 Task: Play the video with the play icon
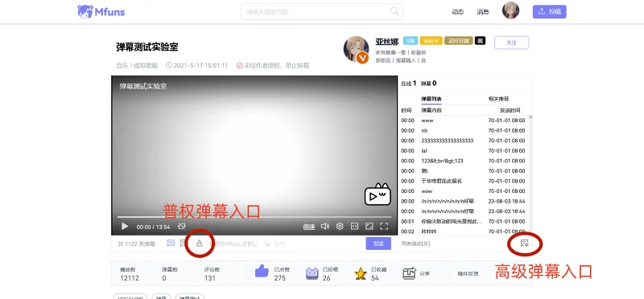pos(125,227)
